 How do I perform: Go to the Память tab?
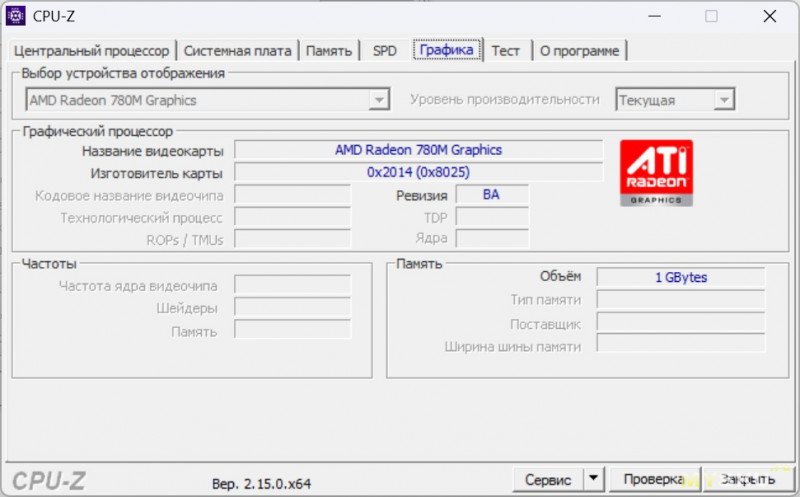[328, 50]
